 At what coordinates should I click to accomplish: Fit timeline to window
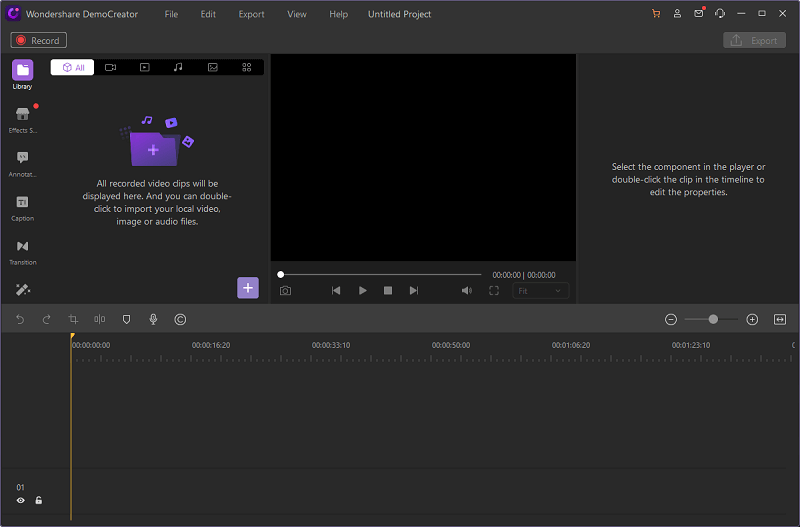(x=780, y=319)
